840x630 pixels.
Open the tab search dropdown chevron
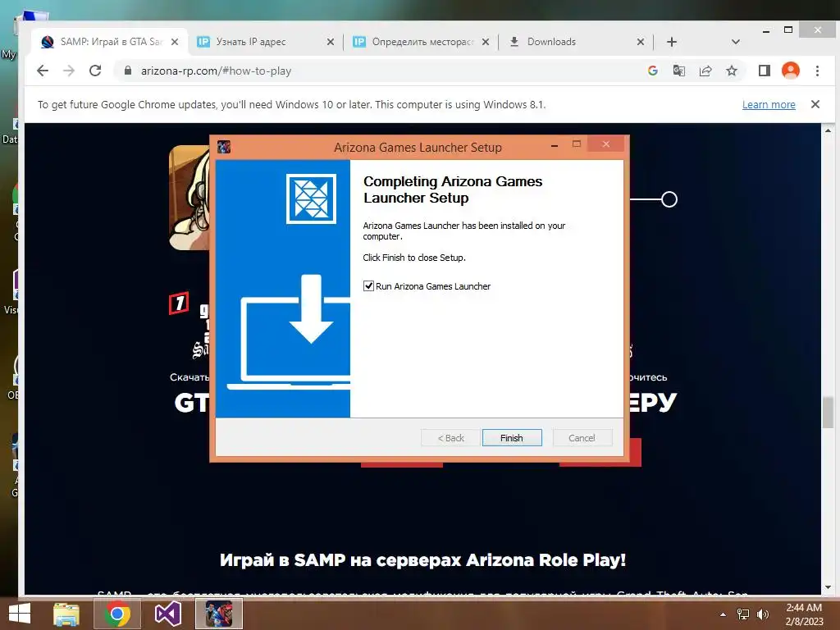[736, 42]
